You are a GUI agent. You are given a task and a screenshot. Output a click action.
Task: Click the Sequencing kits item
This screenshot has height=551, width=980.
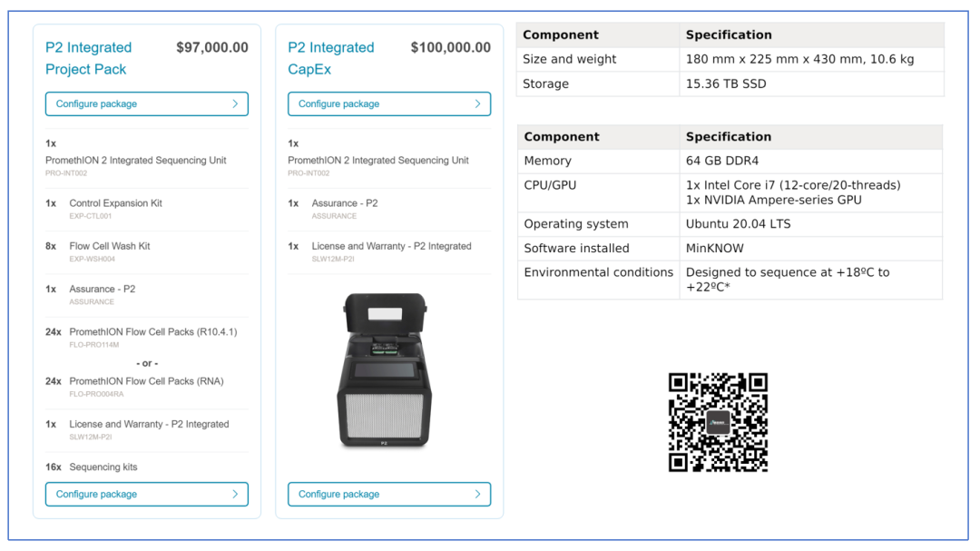point(103,467)
